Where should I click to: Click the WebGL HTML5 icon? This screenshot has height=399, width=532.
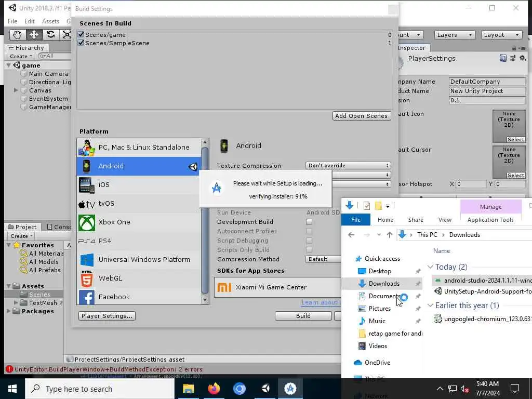(87, 278)
